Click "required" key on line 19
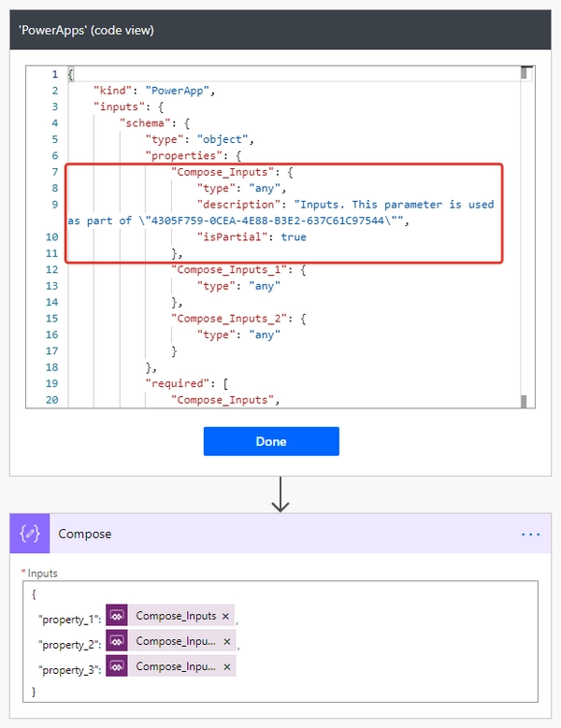The image size is (561, 728). pyautogui.click(x=178, y=383)
